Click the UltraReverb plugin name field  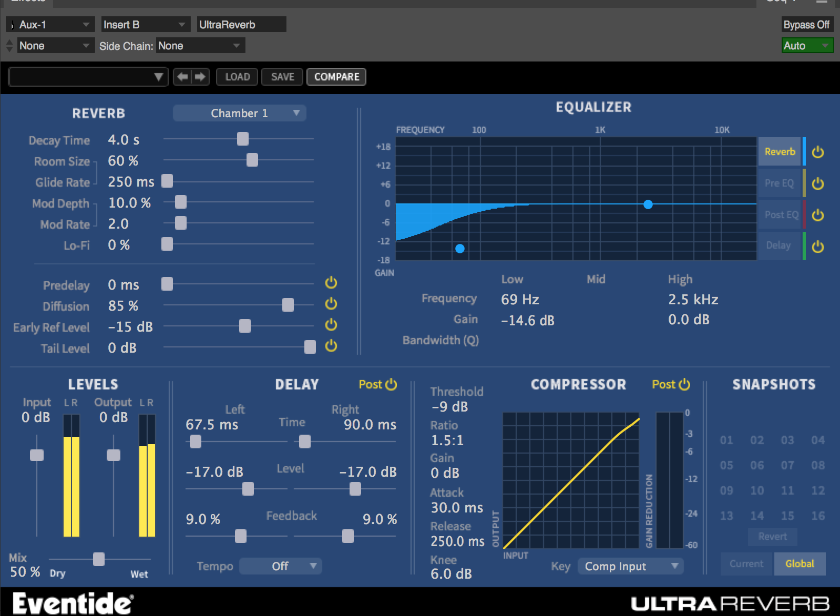coord(242,25)
